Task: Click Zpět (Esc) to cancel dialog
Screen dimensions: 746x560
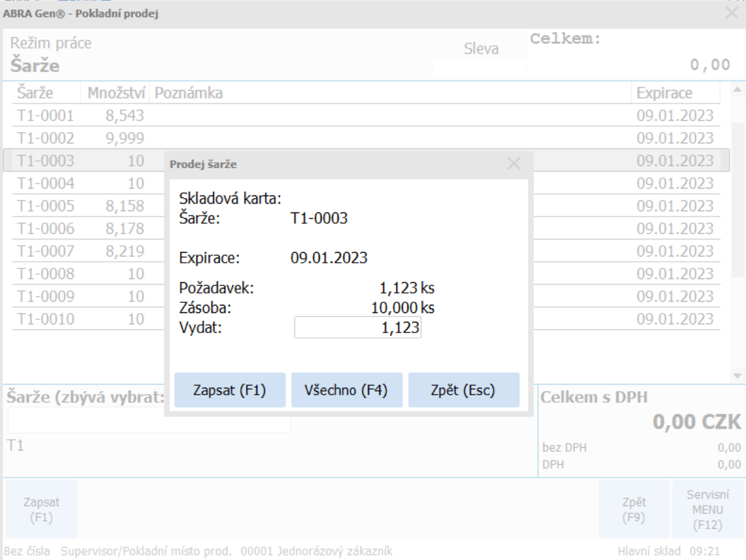Action: (x=464, y=390)
